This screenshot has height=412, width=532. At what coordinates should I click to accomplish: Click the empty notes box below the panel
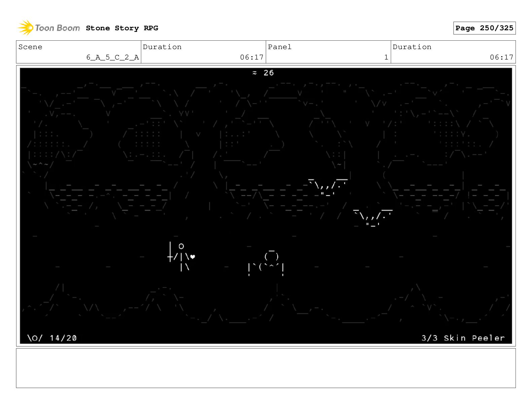click(266, 368)
